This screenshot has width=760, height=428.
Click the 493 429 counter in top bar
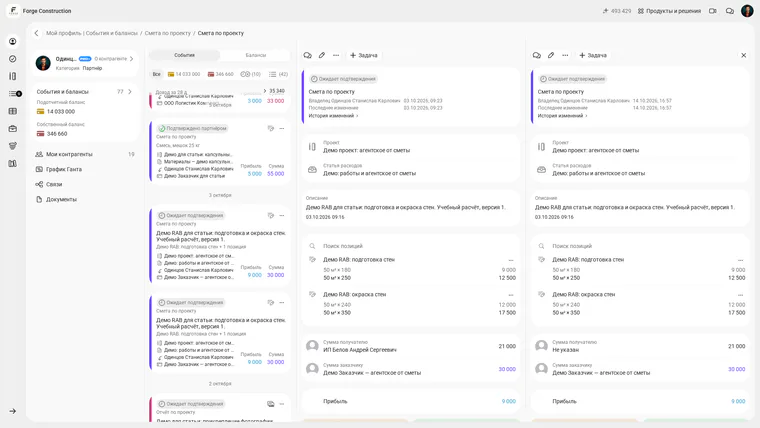pyautogui.click(x=617, y=11)
